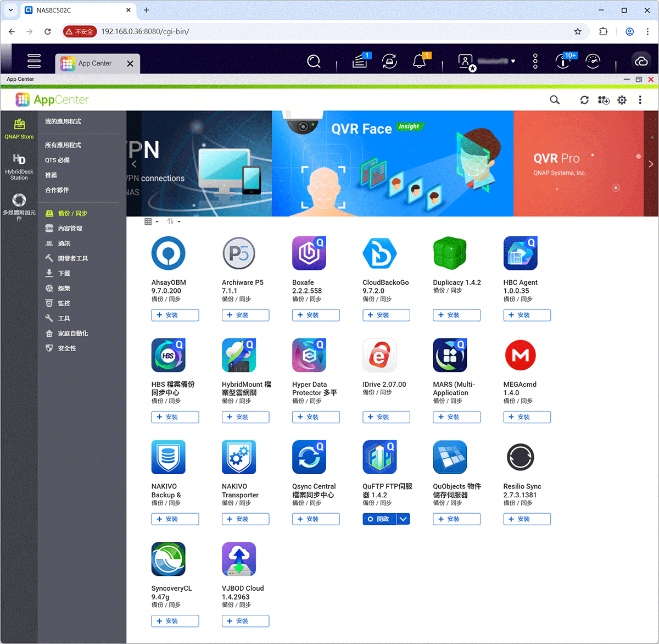The width and height of the screenshot is (659, 644).
Task: Open the SyncoveryCL app icon
Action: click(168, 559)
